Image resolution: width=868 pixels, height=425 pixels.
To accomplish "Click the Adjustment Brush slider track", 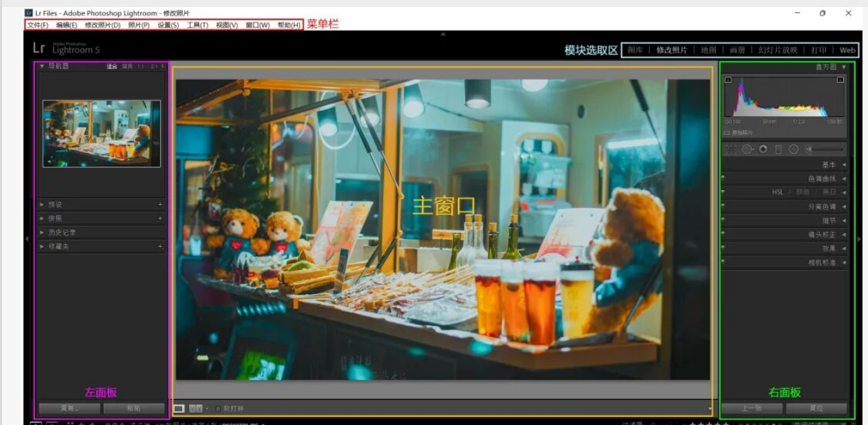I will tap(826, 149).
